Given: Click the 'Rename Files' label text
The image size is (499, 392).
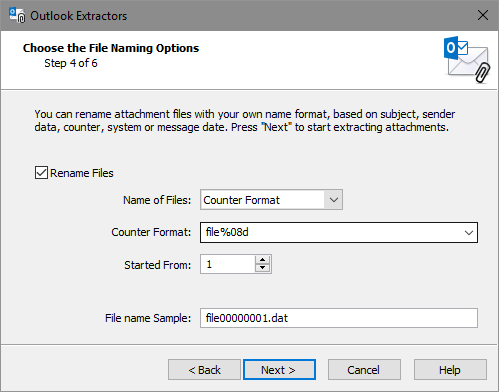Looking at the screenshot, I should [82, 173].
